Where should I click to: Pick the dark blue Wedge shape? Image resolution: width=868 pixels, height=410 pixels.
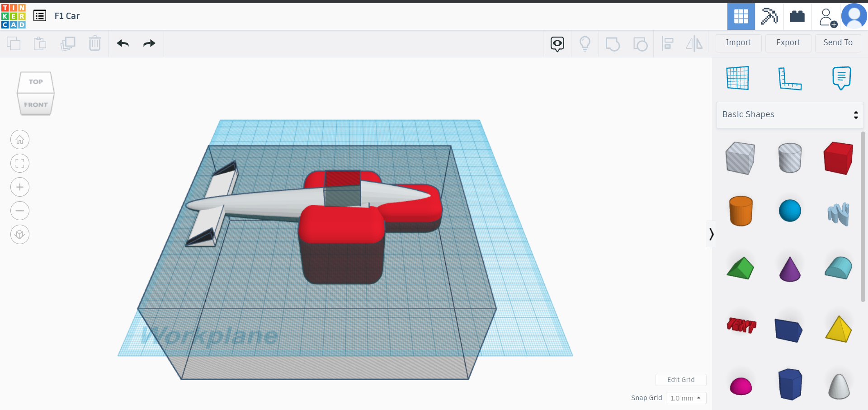point(788,330)
